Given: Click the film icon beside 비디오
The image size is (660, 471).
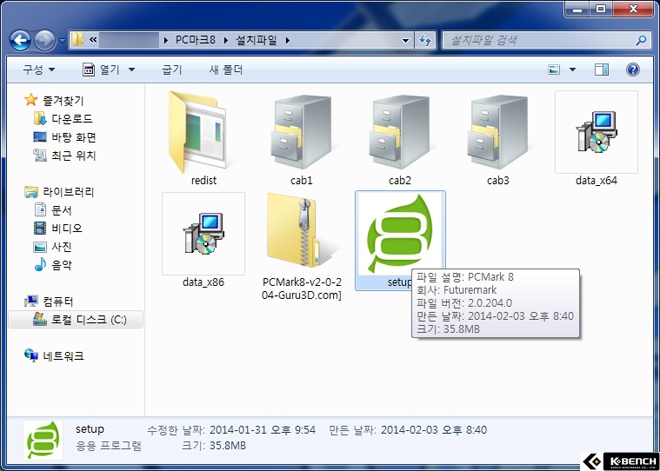Looking at the screenshot, I should point(40,228).
